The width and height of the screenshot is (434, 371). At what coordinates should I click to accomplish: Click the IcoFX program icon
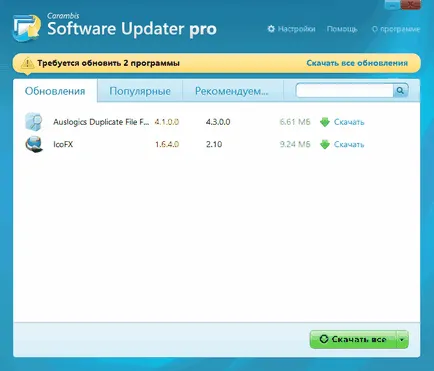click(x=34, y=144)
